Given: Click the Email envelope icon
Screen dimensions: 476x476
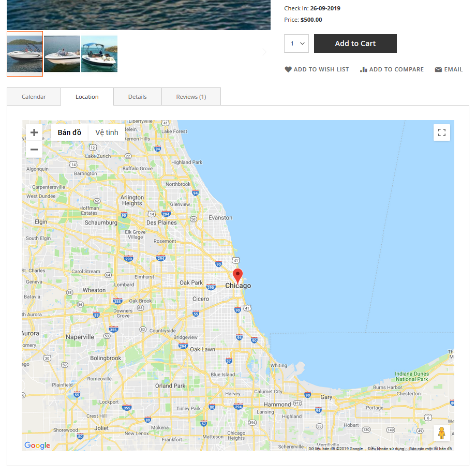Looking at the screenshot, I should (x=438, y=69).
